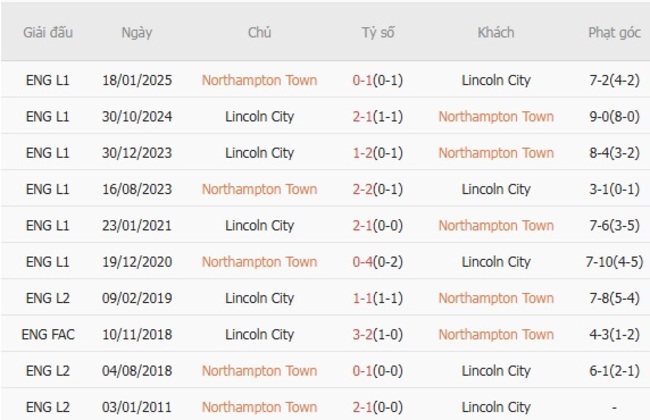Open Northampton Town in the 30/10/2024 row

[496, 116]
